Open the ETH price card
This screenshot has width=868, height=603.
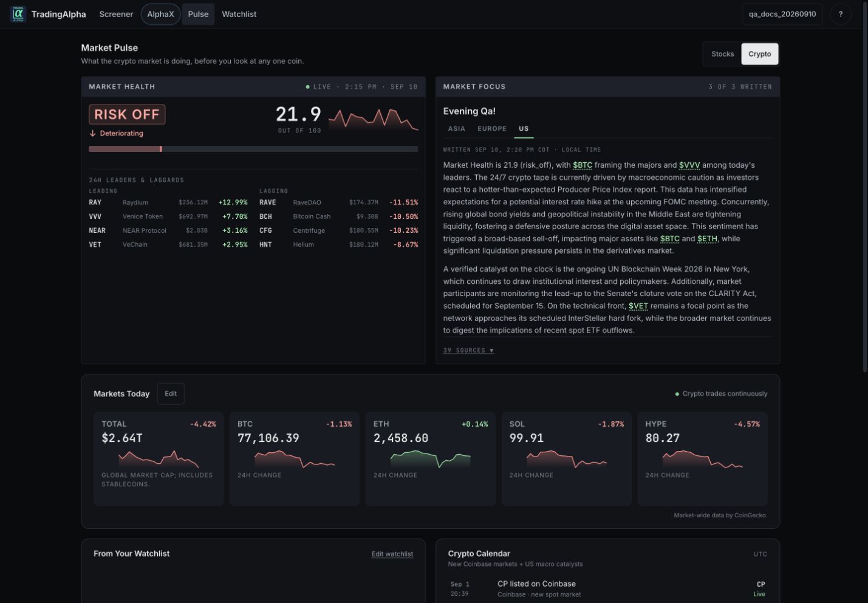pyautogui.click(x=431, y=459)
